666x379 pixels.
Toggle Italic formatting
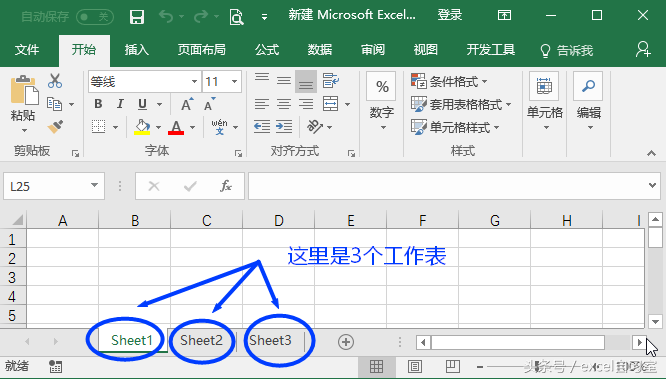[x=120, y=104]
